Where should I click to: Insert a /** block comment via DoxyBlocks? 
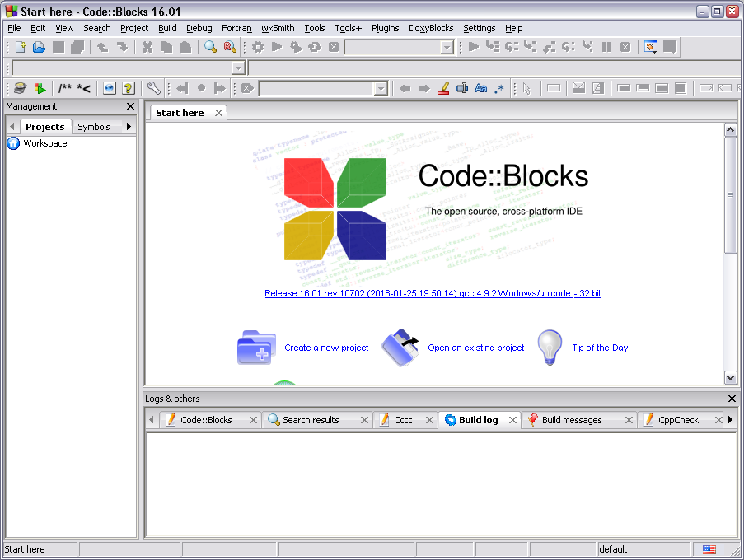point(65,88)
